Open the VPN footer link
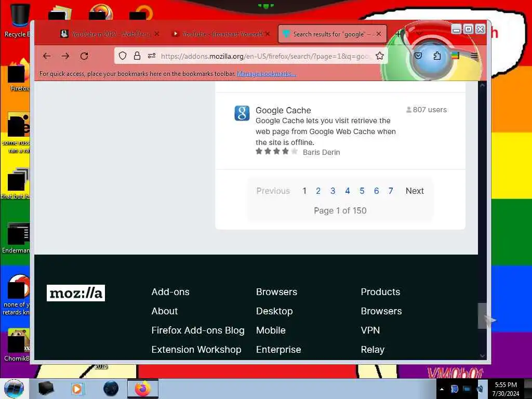532x399 pixels. (370, 330)
